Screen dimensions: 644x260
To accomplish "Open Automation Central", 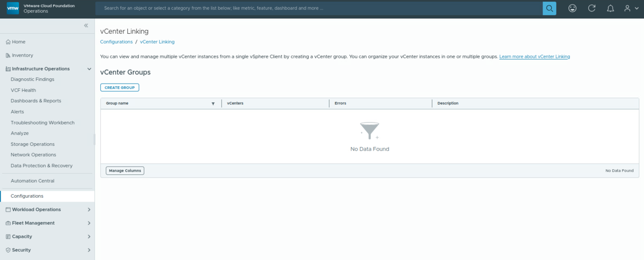I will [x=32, y=181].
